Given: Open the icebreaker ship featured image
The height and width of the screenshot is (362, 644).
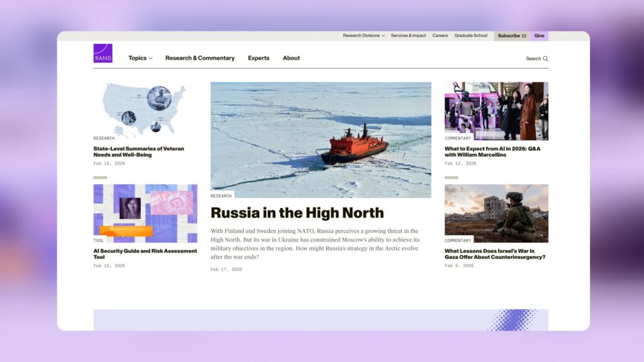Looking at the screenshot, I should [x=321, y=140].
